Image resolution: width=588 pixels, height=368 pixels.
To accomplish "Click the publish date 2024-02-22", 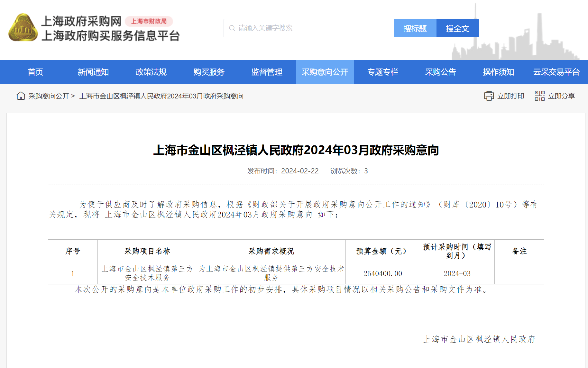I will [300, 171].
